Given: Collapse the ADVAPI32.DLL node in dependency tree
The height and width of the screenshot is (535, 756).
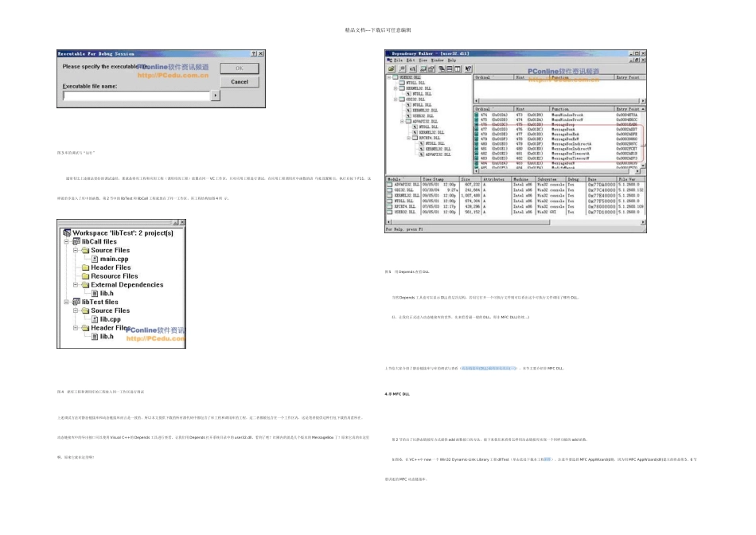Looking at the screenshot, I should tap(402, 122).
